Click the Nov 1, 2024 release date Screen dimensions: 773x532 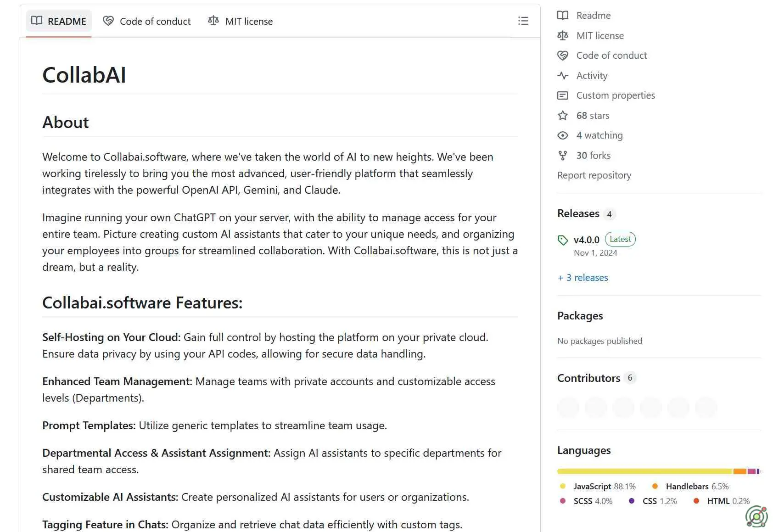[595, 253]
